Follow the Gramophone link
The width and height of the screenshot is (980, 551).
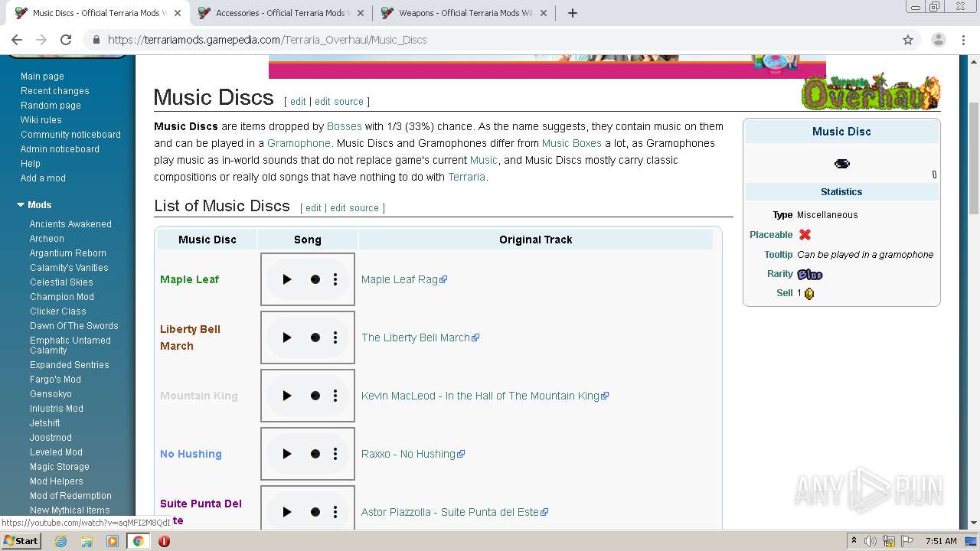coord(299,143)
